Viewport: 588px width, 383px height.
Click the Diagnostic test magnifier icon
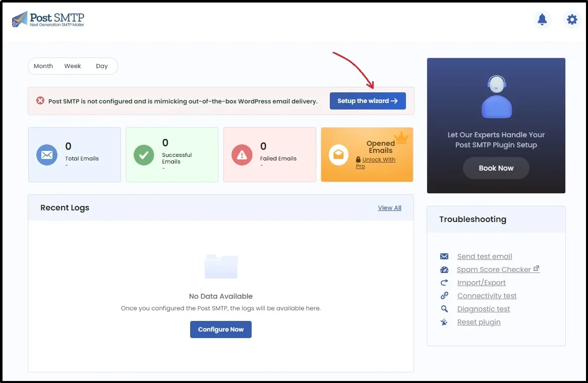444,309
